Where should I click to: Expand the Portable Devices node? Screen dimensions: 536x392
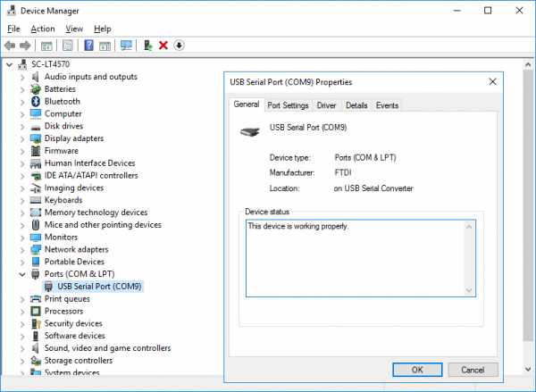click(x=22, y=262)
